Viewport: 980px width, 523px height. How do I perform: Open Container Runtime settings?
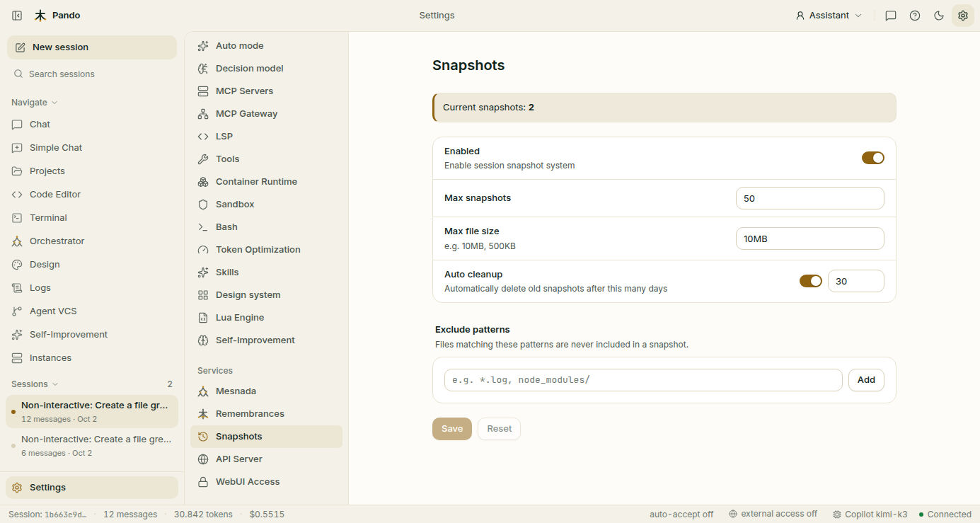click(266, 182)
